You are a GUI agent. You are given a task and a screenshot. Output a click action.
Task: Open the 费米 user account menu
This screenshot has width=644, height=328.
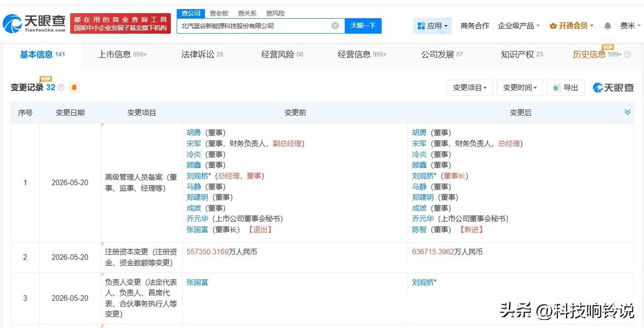[630, 26]
